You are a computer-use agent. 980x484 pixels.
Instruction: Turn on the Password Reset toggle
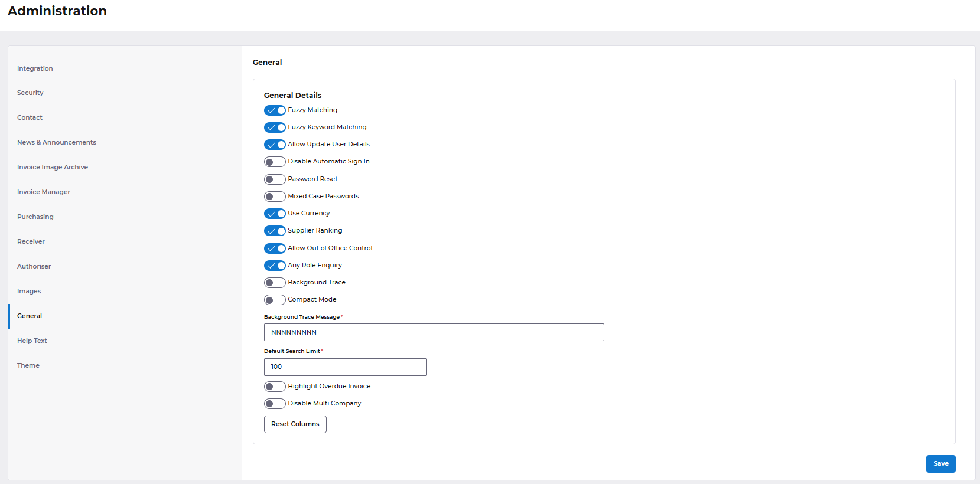275,179
